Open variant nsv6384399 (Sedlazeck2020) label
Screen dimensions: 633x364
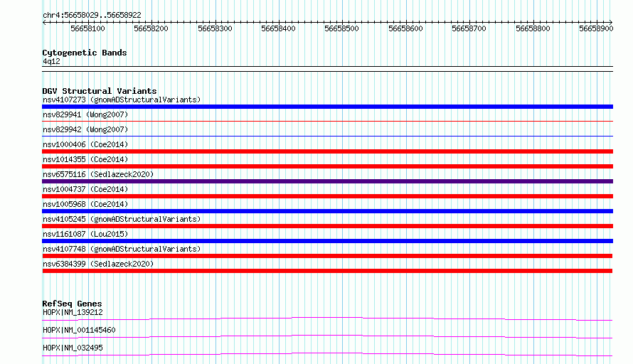[98, 264]
